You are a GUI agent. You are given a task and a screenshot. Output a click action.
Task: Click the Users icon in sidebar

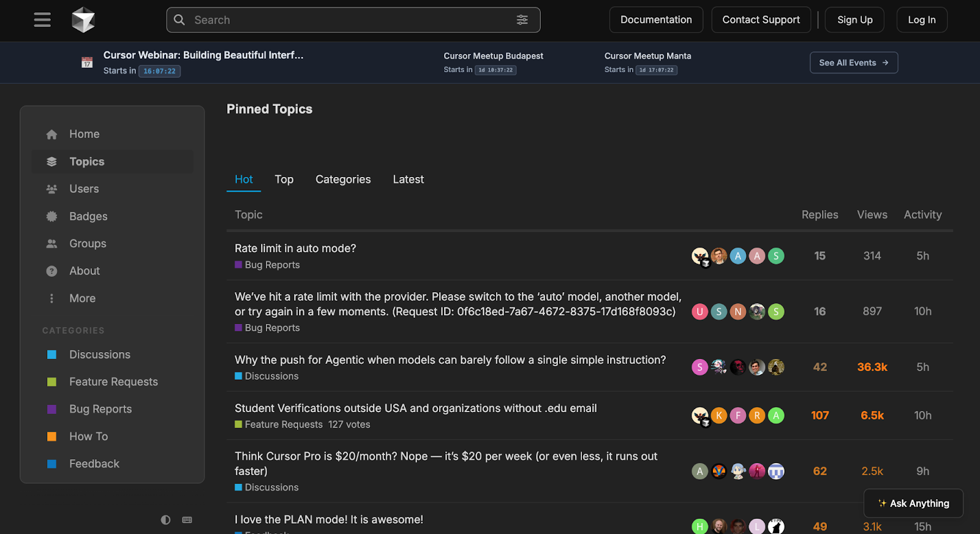51,189
